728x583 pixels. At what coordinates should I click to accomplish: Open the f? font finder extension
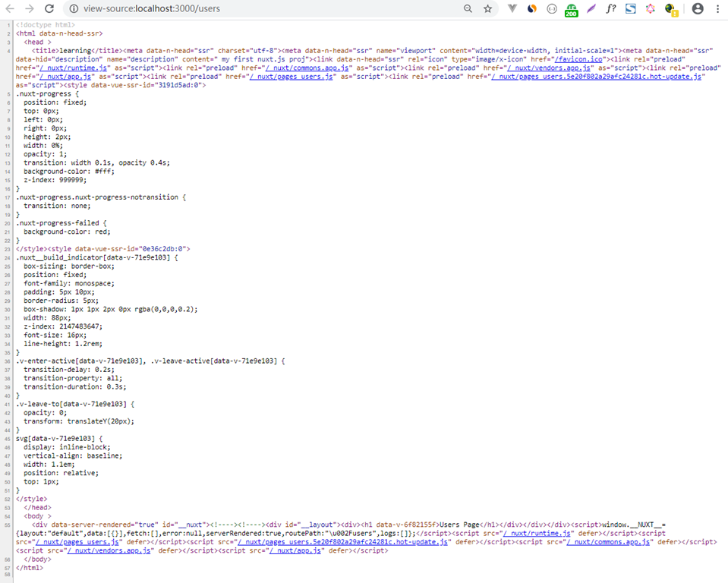610,8
